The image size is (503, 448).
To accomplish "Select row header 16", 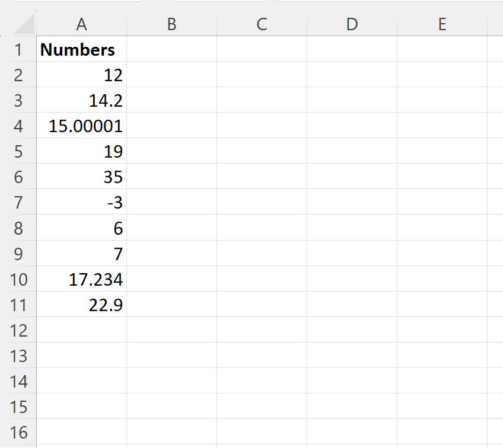I will click(x=18, y=432).
